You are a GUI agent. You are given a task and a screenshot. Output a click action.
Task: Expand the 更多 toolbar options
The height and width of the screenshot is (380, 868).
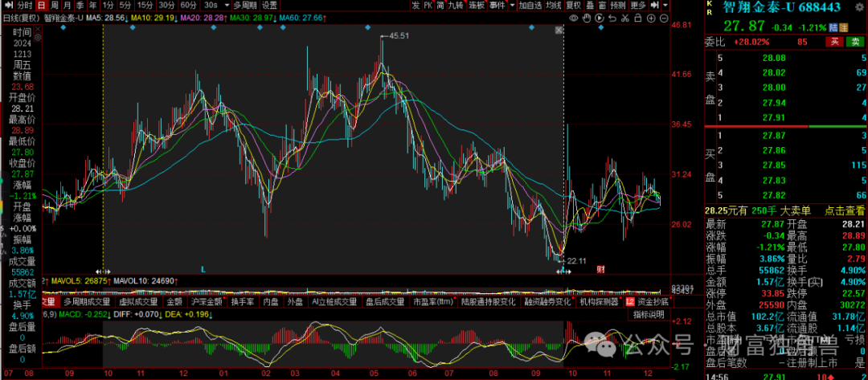point(640,5)
